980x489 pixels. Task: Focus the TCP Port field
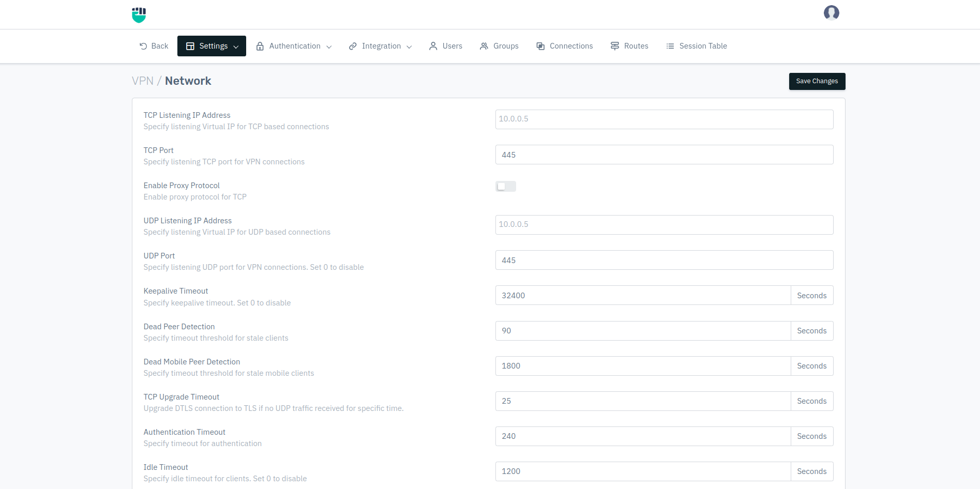[664, 155]
